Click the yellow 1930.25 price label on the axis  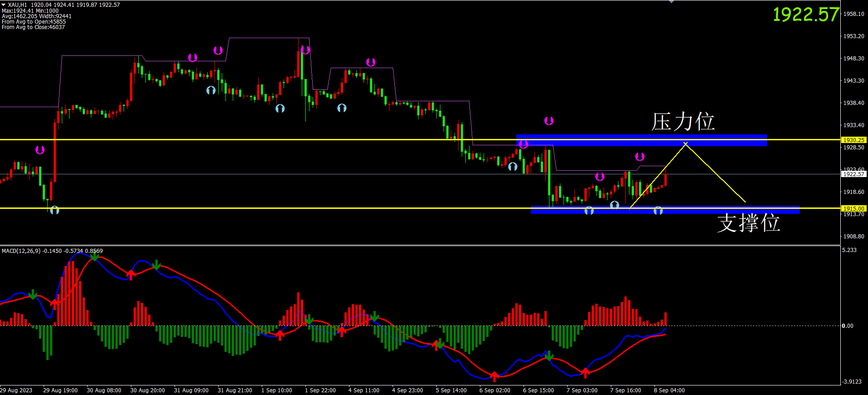pyautogui.click(x=853, y=140)
